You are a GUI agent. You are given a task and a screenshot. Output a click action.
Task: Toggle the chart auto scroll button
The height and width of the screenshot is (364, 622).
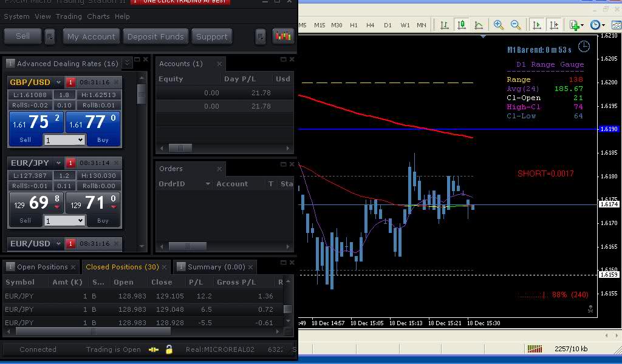[x=537, y=25]
